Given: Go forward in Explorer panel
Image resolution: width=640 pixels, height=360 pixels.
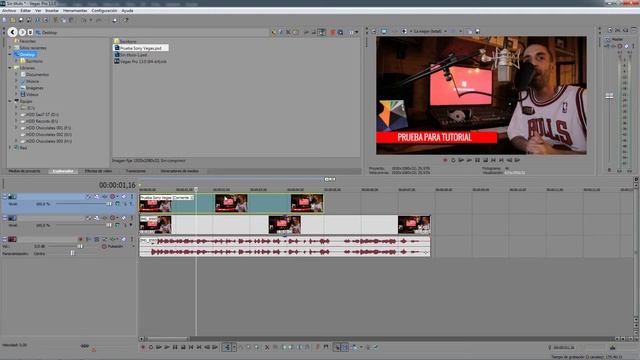Looking at the screenshot, I should pos(22,32).
